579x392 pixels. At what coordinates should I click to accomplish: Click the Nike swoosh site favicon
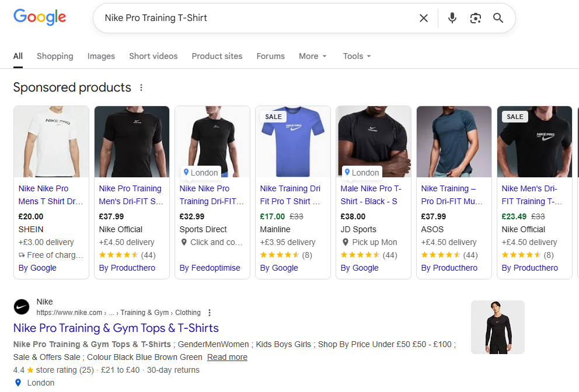point(22,307)
